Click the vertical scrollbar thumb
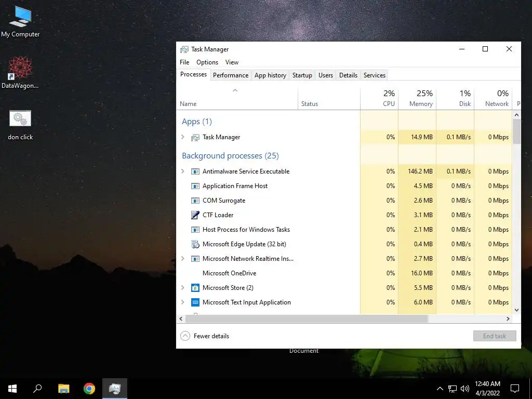The height and width of the screenshot is (399, 532). (517, 131)
